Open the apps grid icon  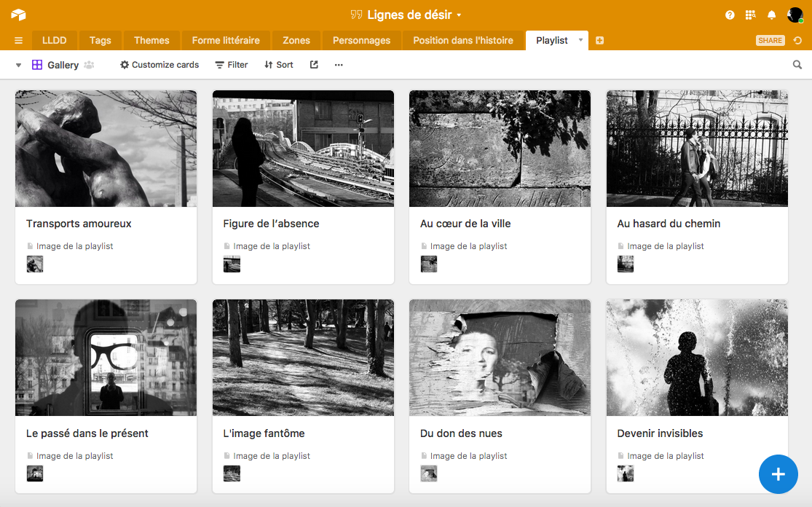(751, 15)
